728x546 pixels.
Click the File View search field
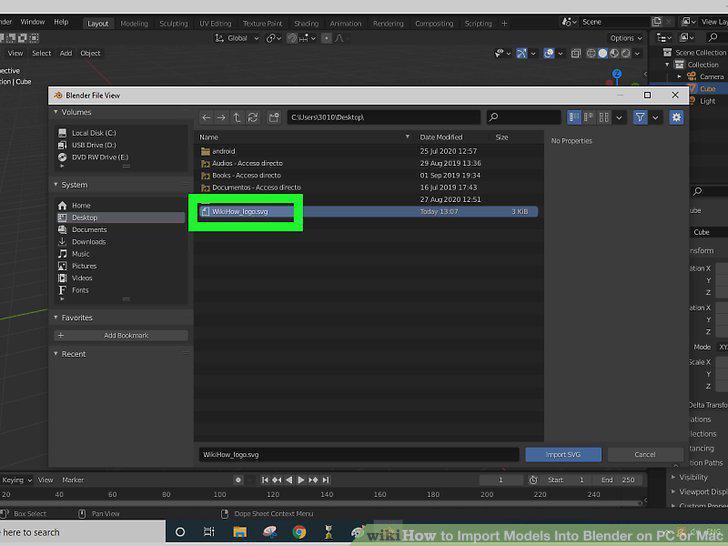click(x=524, y=117)
